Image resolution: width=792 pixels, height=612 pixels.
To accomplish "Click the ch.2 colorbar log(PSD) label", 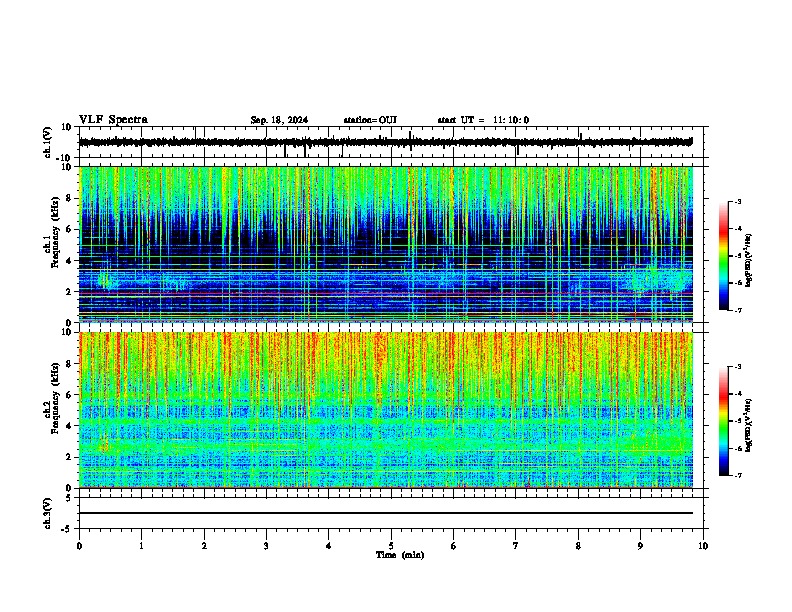I will (749, 425).
